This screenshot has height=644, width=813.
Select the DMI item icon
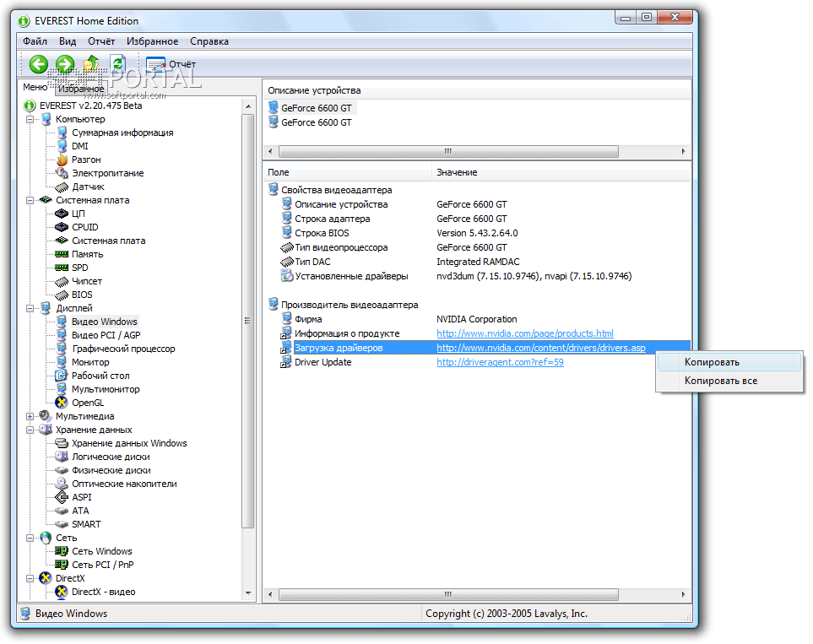(62, 146)
